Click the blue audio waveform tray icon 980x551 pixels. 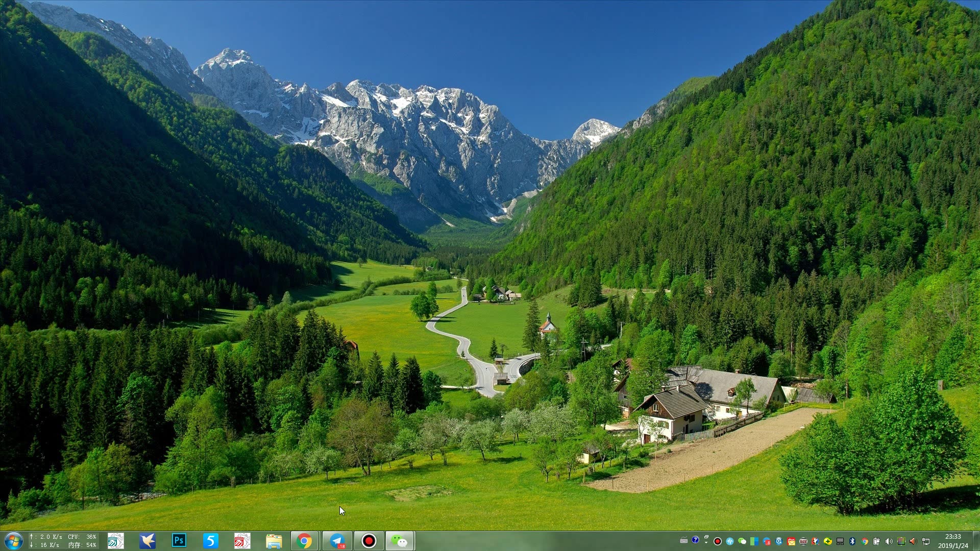(x=730, y=541)
